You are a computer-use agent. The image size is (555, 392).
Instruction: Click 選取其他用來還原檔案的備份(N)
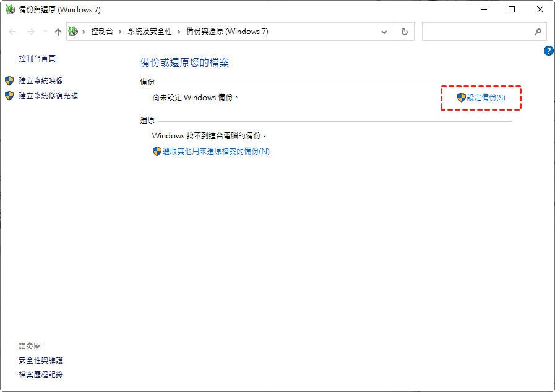(216, 151)
